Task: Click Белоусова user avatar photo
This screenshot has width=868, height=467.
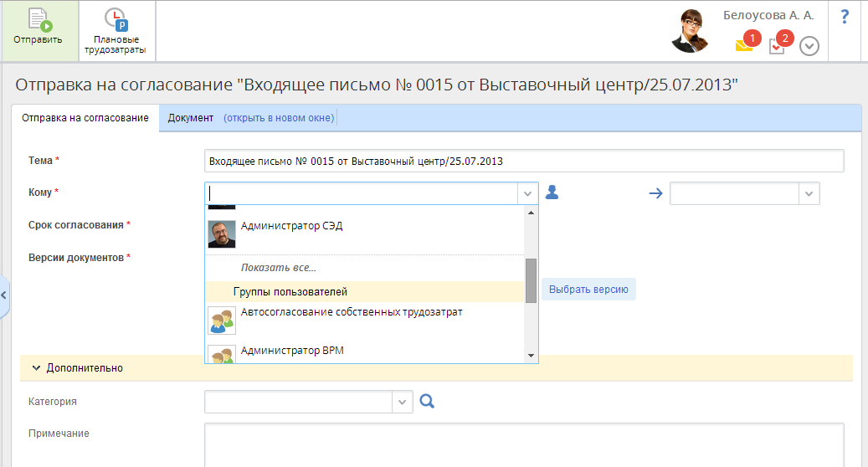Action: (690, 31)
